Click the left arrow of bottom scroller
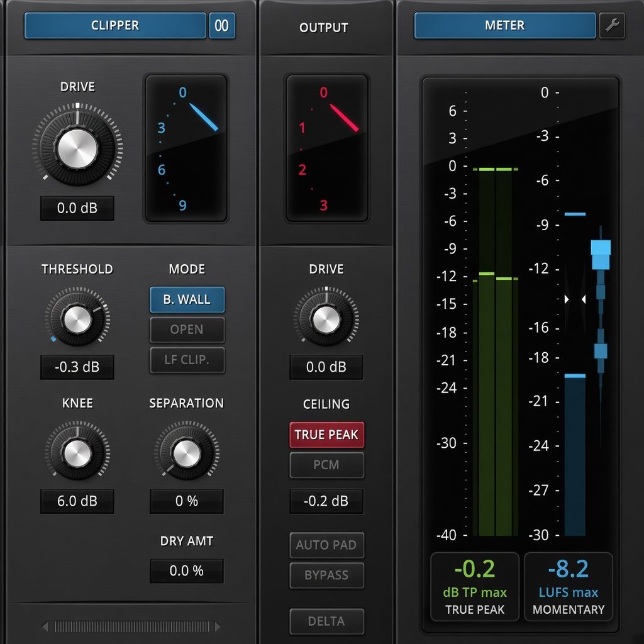The image size is (644, 644). (x=45, y=626)
